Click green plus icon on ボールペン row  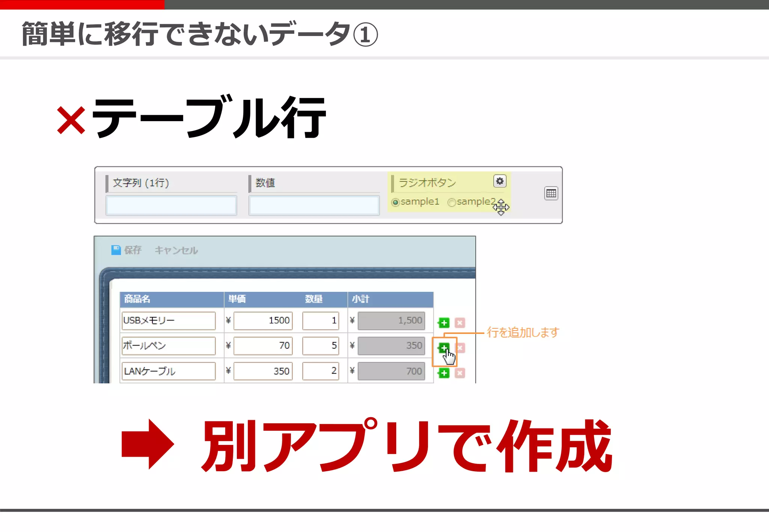point(443,347)
